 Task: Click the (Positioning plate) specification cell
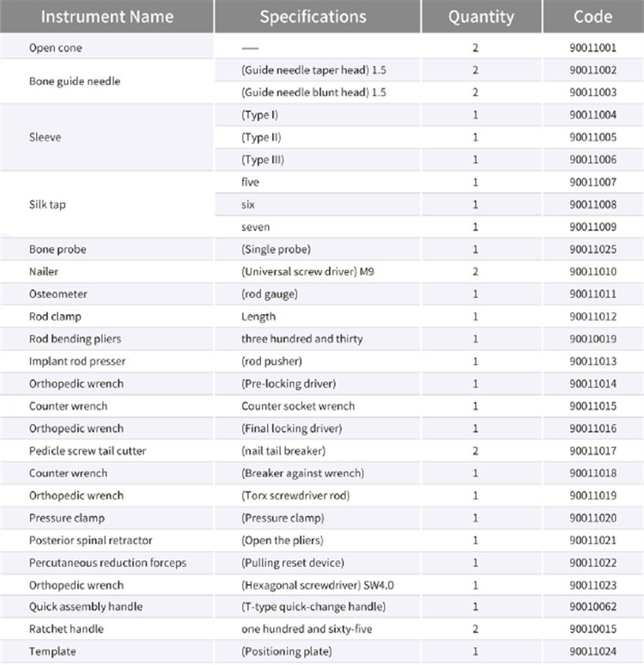pos(287,651)
